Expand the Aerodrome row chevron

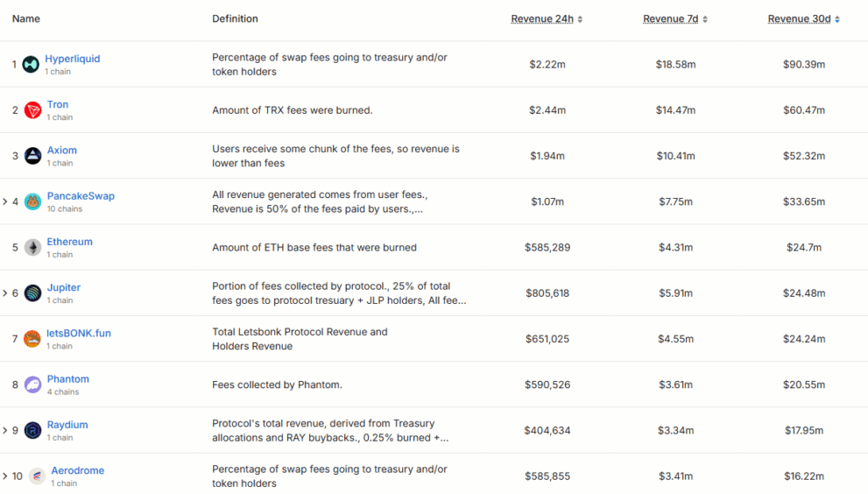[x=5, y=476]
